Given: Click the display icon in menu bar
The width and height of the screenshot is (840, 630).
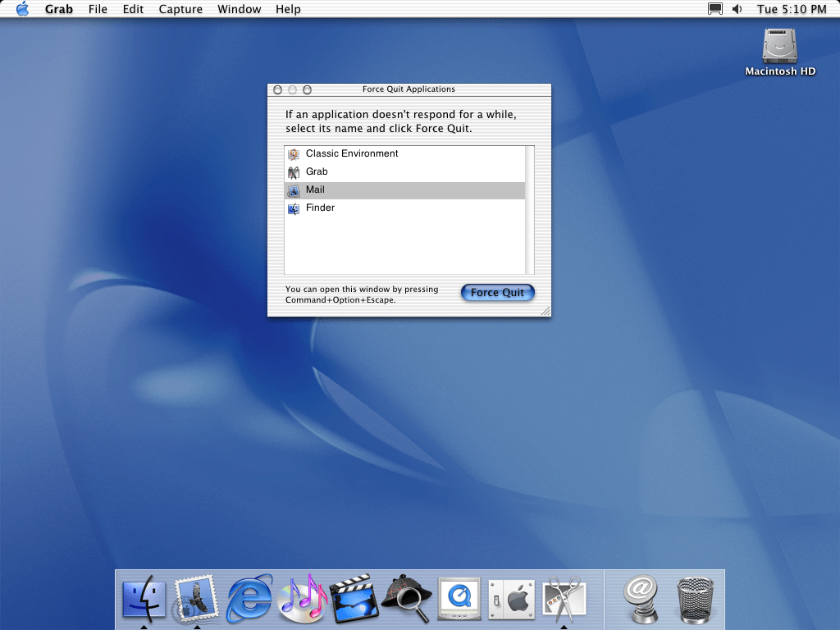Looking at the screenshot, I should [715, 9].
